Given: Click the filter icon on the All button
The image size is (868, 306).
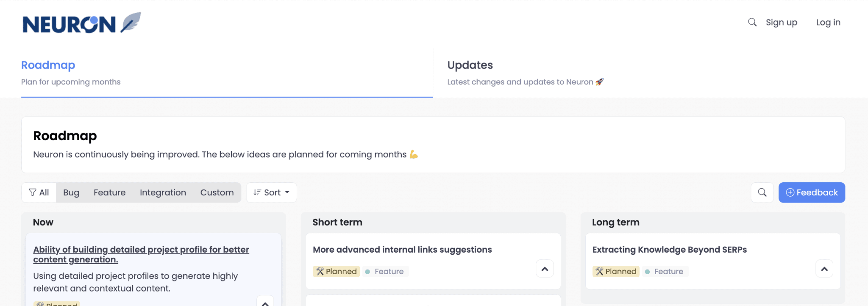Looking at the screenshot, I should (33, 192).
